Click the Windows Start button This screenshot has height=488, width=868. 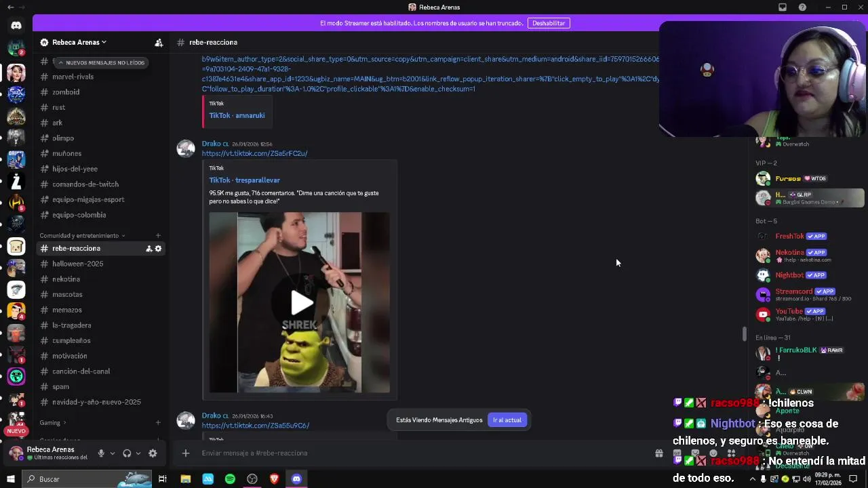tap(10, 479)
